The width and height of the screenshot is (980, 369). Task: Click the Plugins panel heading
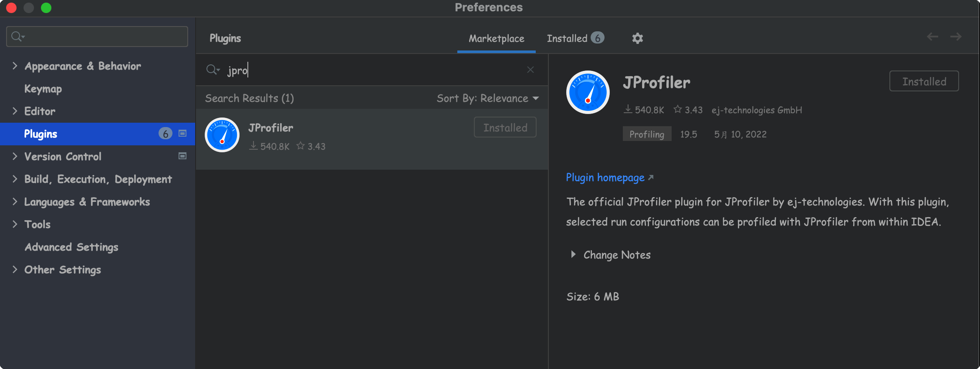(225, 38)
